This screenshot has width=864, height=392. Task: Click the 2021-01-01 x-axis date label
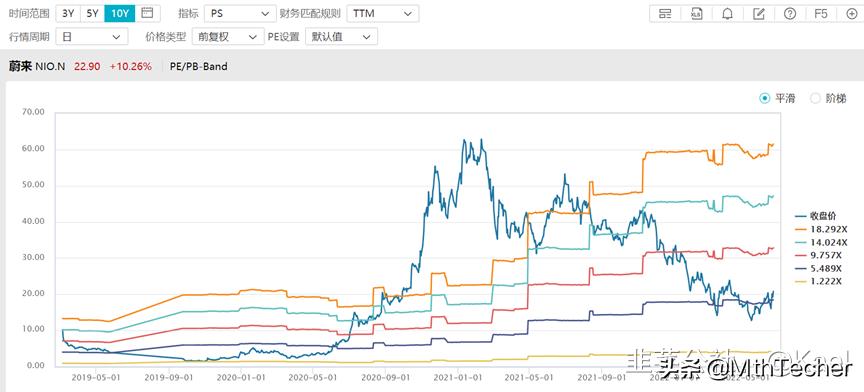[458, 378]
